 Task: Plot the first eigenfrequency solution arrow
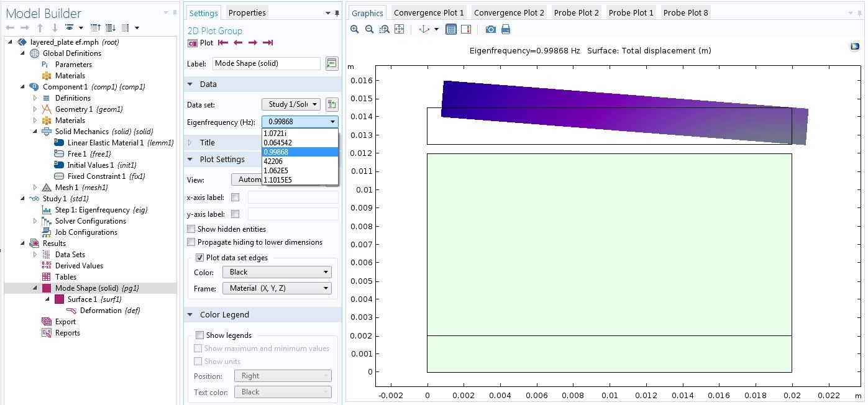(x=223, y=43)
